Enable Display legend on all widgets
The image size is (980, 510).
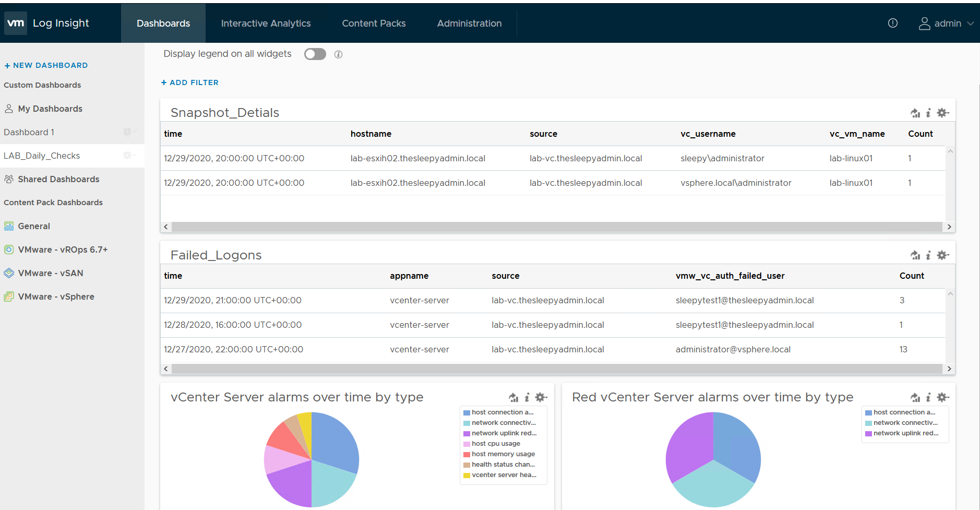tap(315, 54)
